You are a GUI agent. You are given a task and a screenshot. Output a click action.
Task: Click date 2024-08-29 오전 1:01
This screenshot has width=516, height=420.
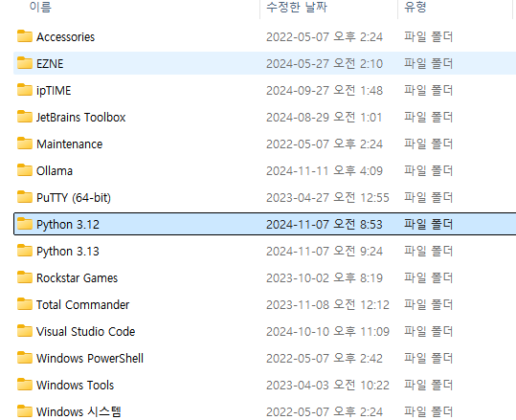(x=325, y=117)
